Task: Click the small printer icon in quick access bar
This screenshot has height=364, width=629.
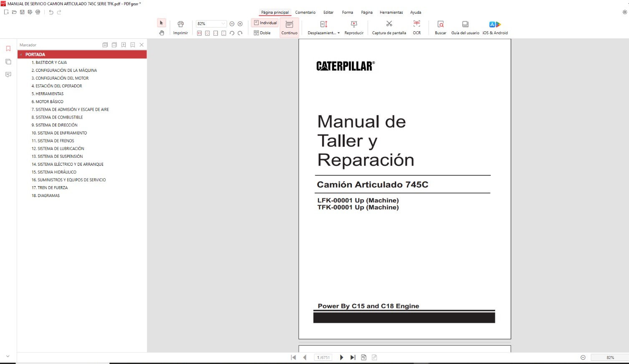Action: click(x=38, y=12)
